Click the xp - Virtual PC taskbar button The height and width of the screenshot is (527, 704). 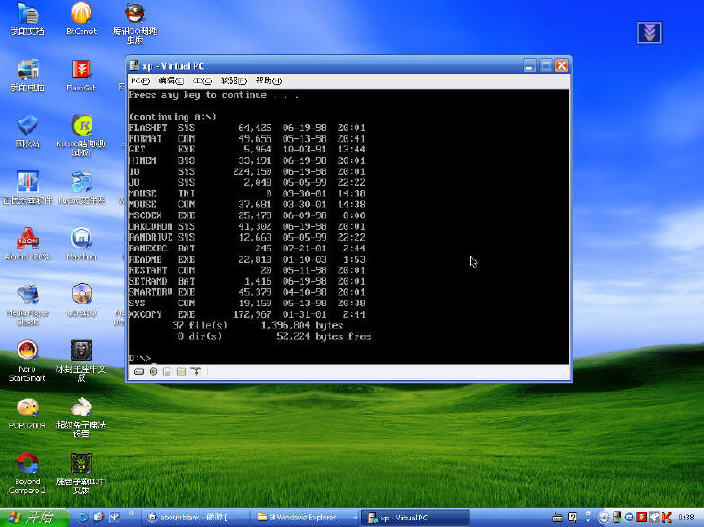415,518
